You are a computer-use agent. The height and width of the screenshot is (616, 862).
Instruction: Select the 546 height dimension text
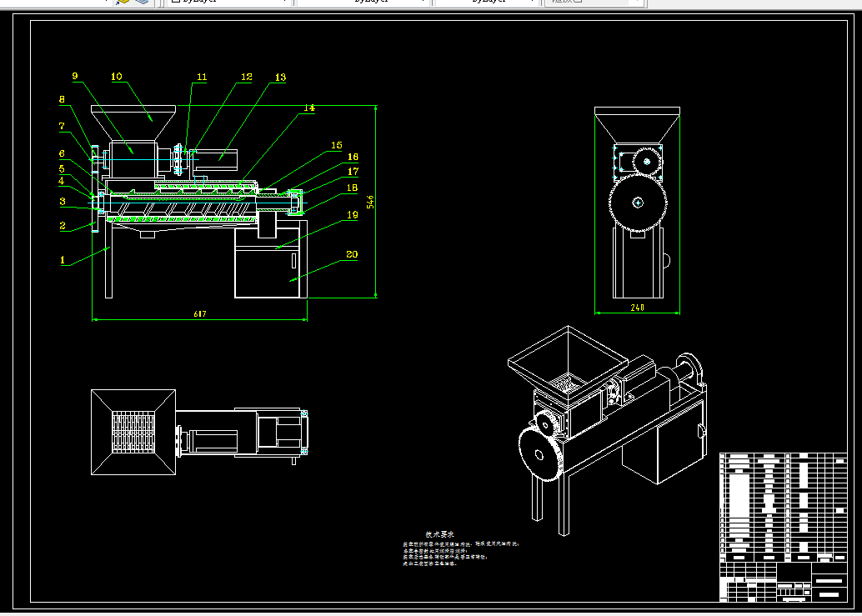pyautogui.click(x=370, y=202)
